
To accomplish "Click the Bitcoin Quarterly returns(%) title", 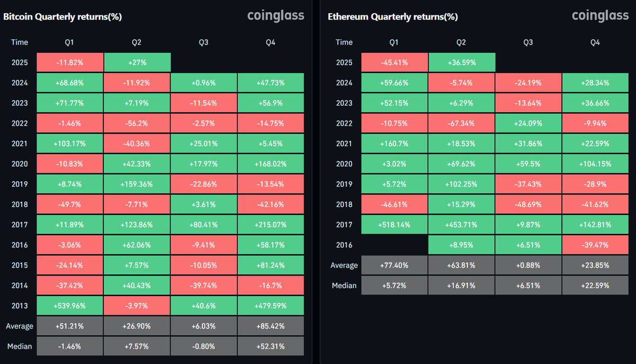I will click(x=63, y=16).
